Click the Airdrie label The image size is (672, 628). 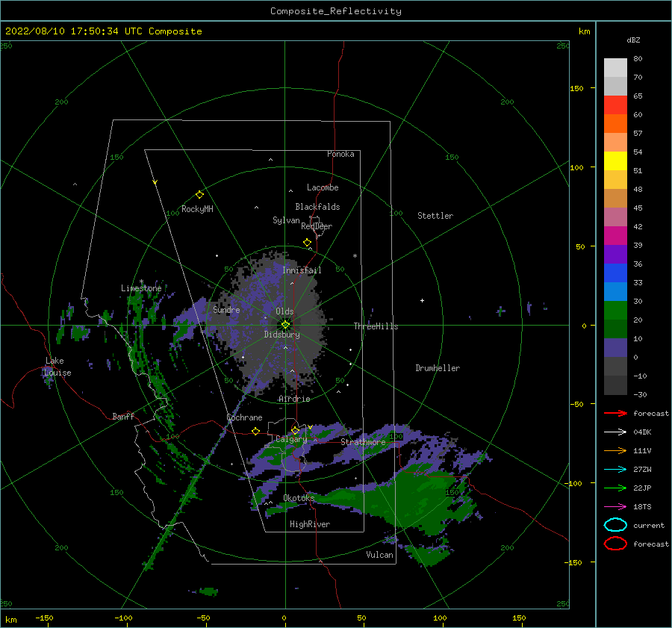(294, 399)
